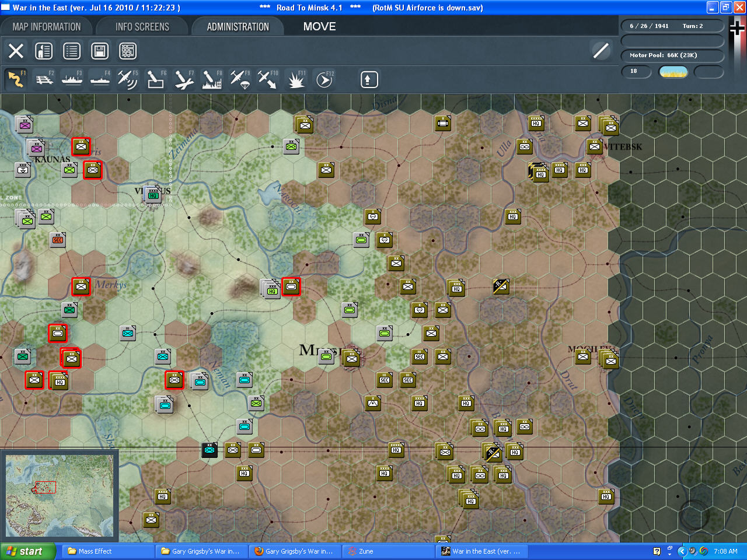Click the floppy disk save game icon
This screenshot has height=560, width=747.
pos(100,51)
